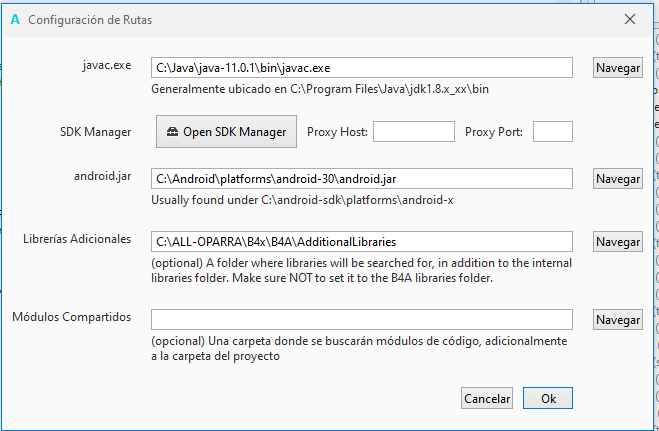The width and height of the screenshot is (659, 431).
Task: Click the Librerías Adicionales folder field
Action: pos(361,241)
